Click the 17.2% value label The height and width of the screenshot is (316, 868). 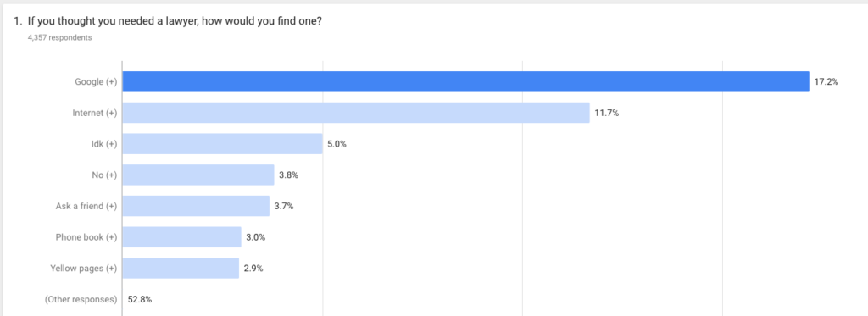[826, 82]
